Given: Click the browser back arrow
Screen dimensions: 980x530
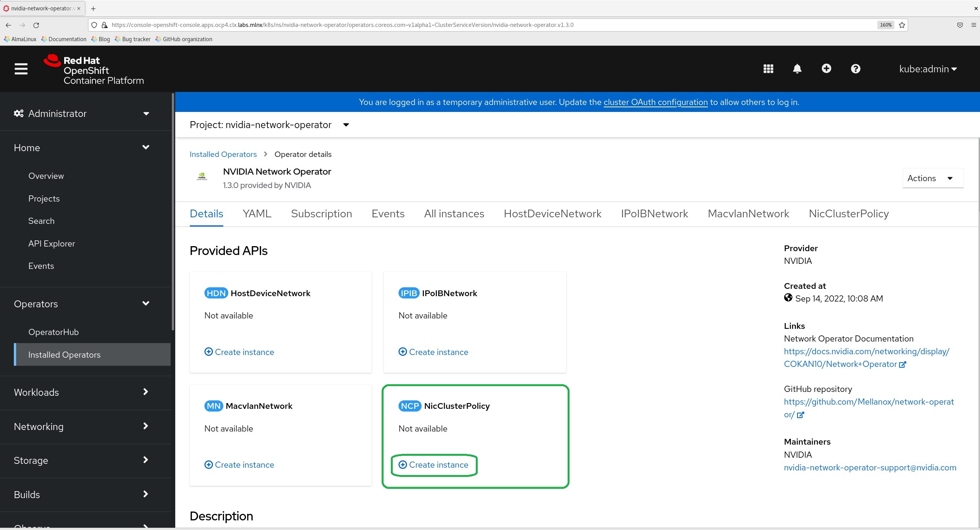Looking at the screenshot, I should [x=8, y=25].
